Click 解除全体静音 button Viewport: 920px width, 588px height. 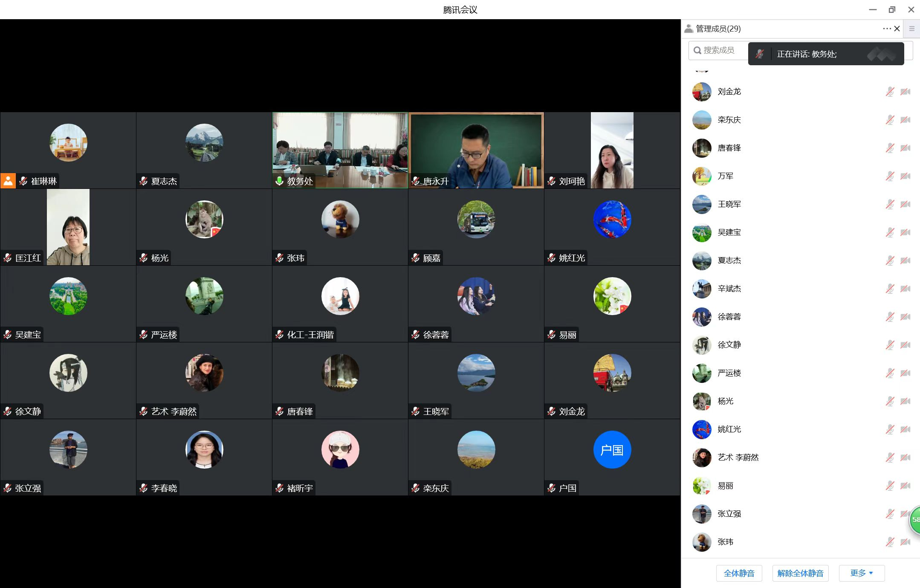[x=800, y=573]
